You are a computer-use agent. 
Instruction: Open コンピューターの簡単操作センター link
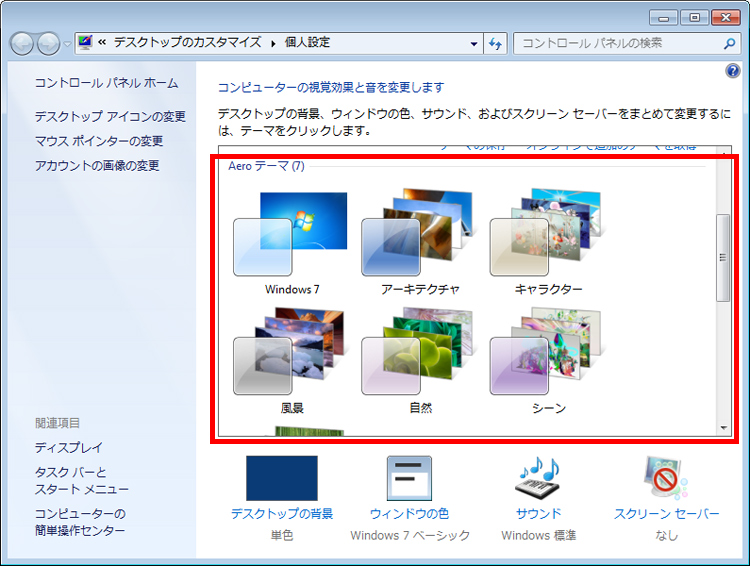point(80,522)
